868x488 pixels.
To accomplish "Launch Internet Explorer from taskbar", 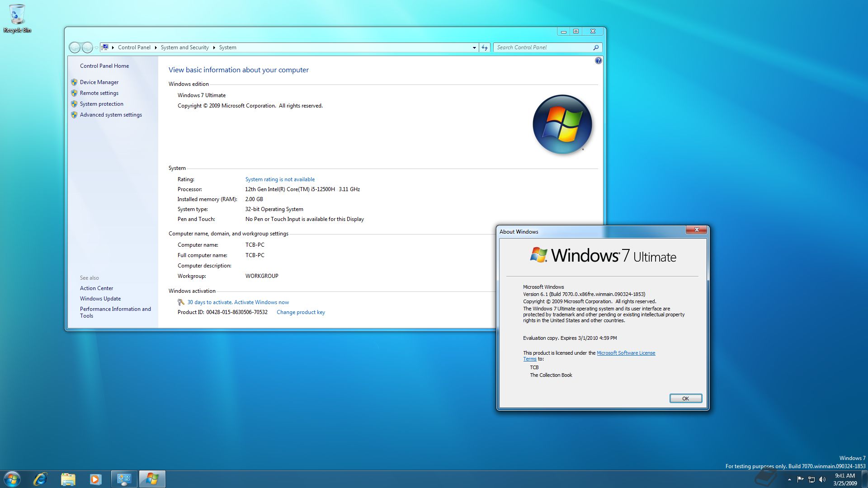I will tap(40, 479).
